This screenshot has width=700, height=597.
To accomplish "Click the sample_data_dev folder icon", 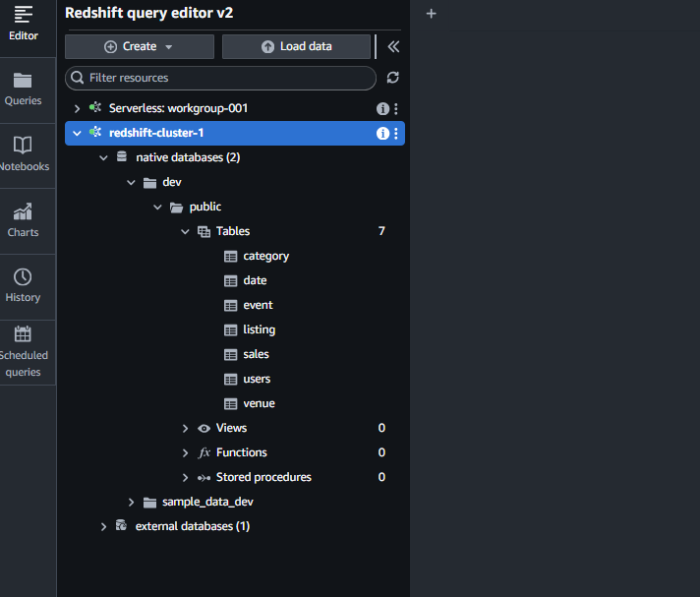I will (149, 503).
